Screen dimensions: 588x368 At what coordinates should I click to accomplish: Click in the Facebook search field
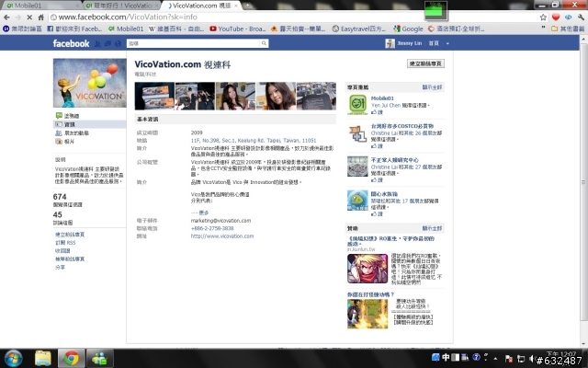[x=194, y=43]
